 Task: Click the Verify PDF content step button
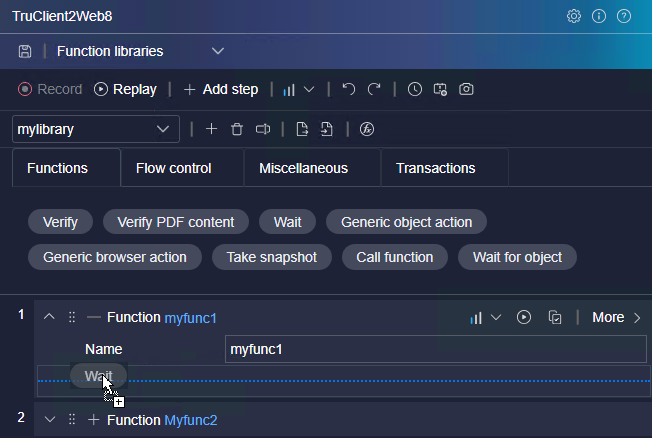coord(175,222)
